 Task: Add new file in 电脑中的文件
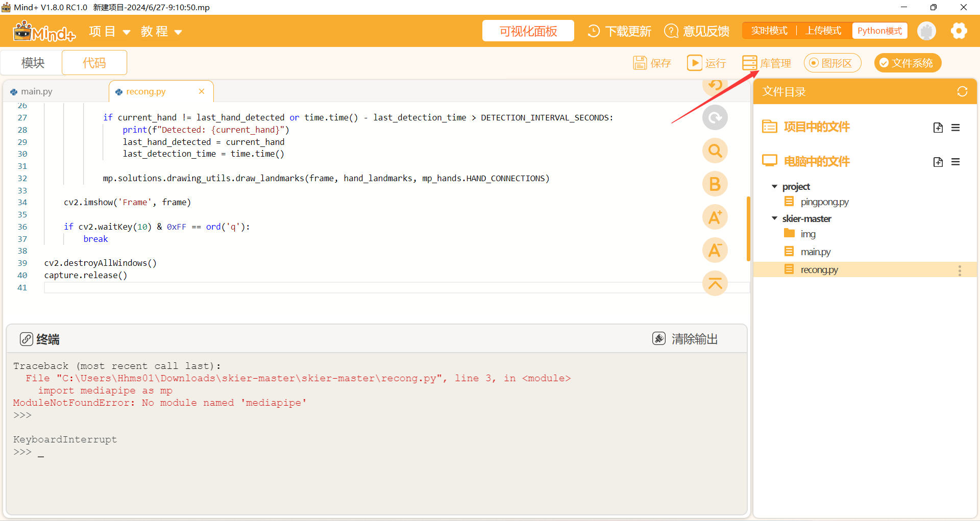click(938, 162)
